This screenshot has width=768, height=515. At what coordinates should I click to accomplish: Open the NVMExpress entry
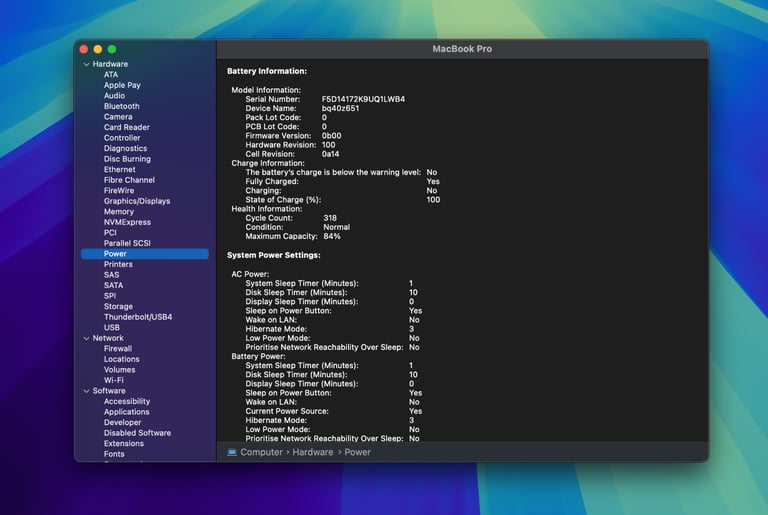click(127, 222)
